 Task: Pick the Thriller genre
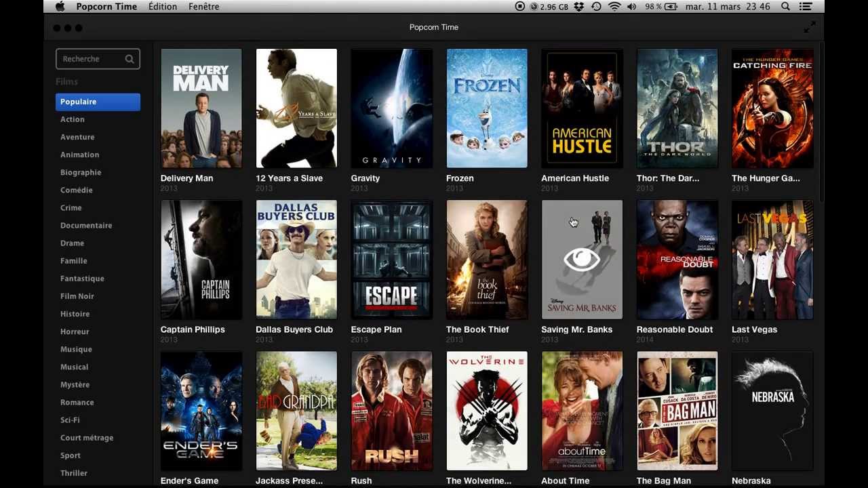73,472
